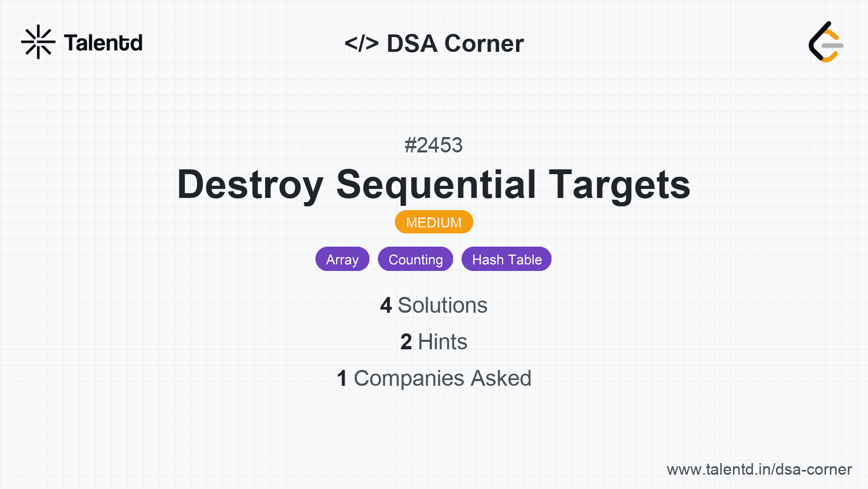Select the Array topic tag
The width and height of the screenshot is (868, 489).
pos(342,259)
